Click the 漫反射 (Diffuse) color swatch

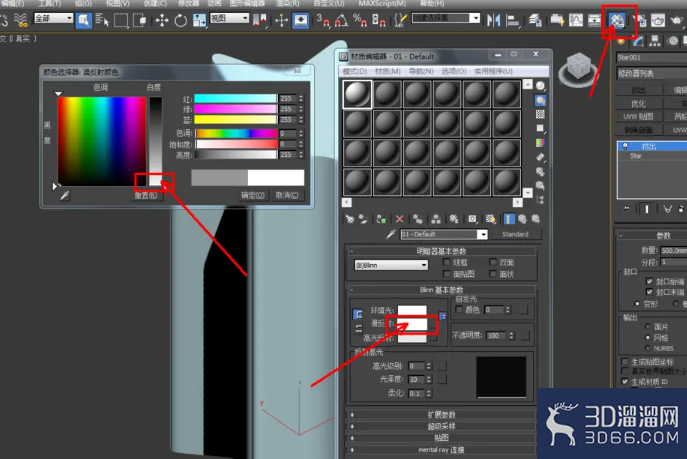pyautogui.click(x=412, y=324)
